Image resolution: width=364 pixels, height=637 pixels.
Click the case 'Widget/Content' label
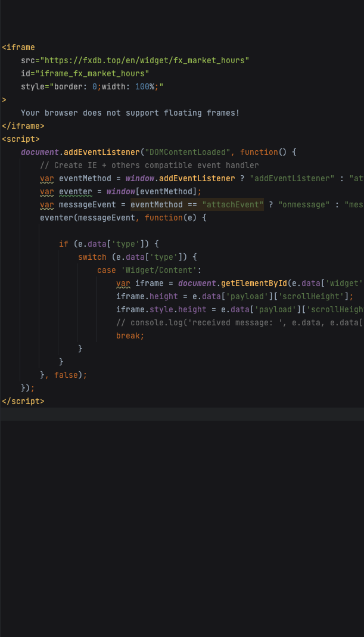[150, 270]
